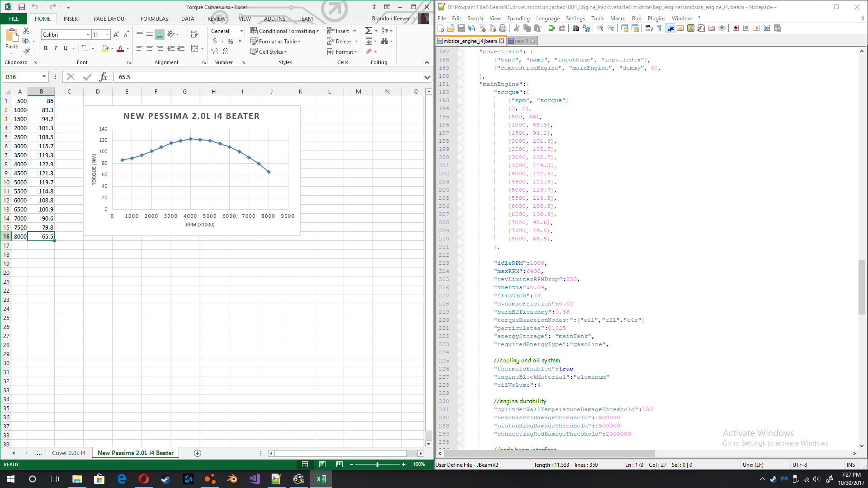
Task: Toggle Italic formatting in Excel
Action: tap(56, 48)
